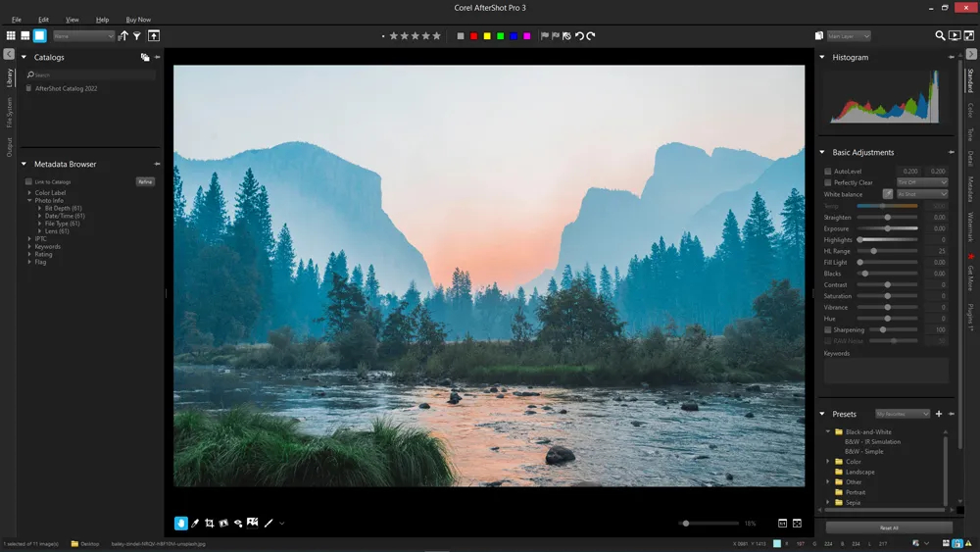Click the filter funnel icon
This screenshot has height=552, width=980.
pos(137,35)
